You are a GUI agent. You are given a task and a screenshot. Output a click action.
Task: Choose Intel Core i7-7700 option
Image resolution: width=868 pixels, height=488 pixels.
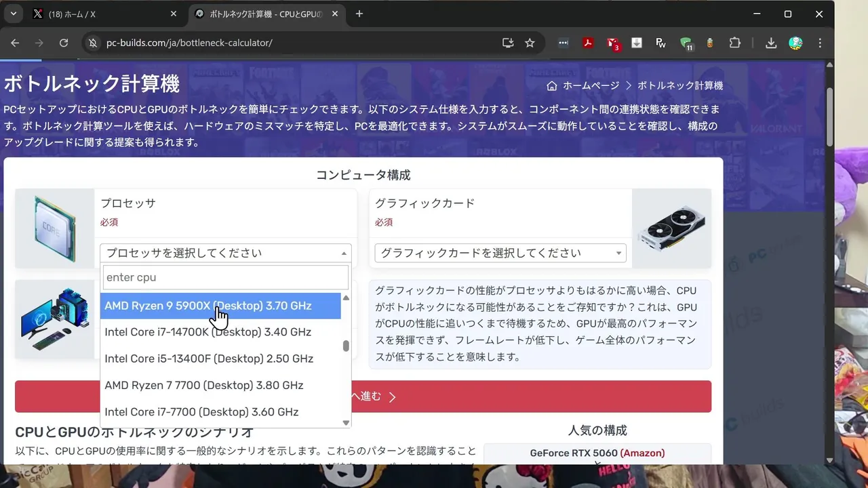[x=220, y=411]
